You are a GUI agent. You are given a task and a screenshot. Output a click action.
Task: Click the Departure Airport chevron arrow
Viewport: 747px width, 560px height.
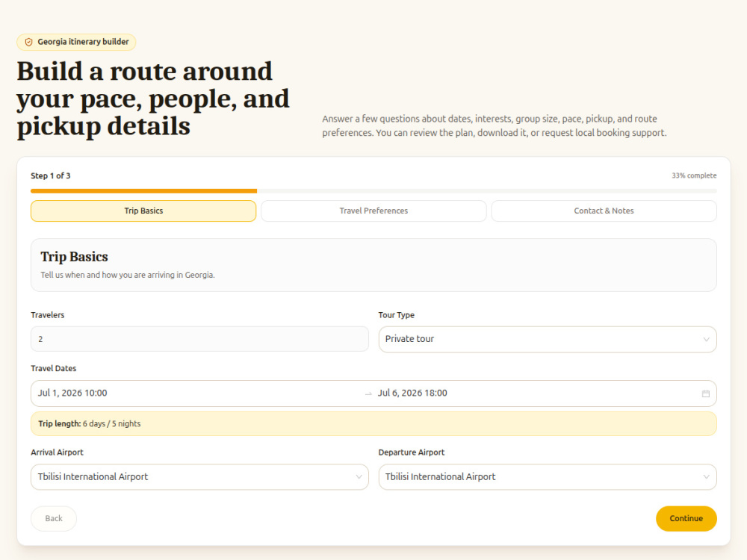tap(706, 476)
